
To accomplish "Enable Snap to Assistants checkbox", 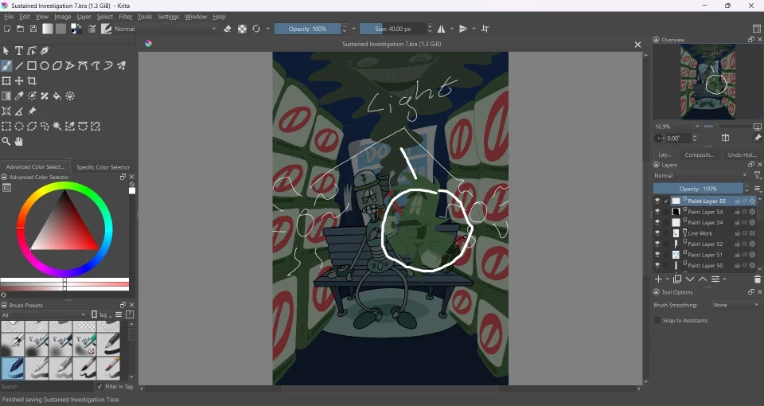I will coord(657,320).
